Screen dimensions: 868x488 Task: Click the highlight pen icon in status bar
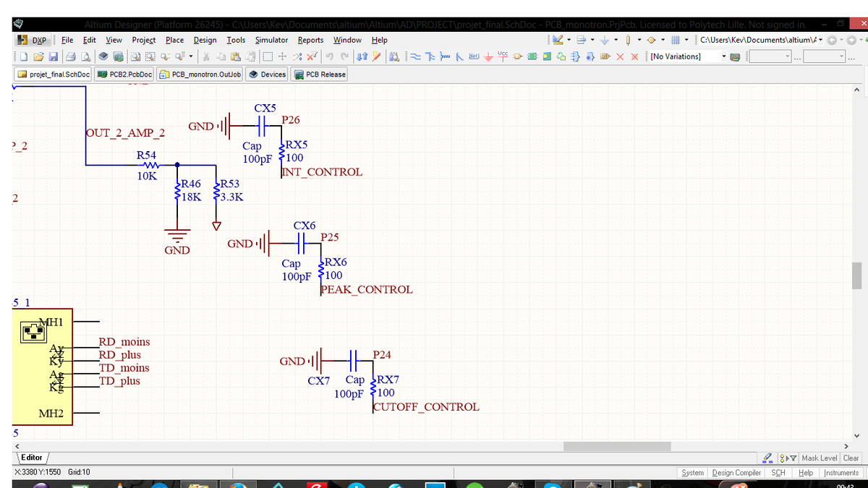(767, 458)
